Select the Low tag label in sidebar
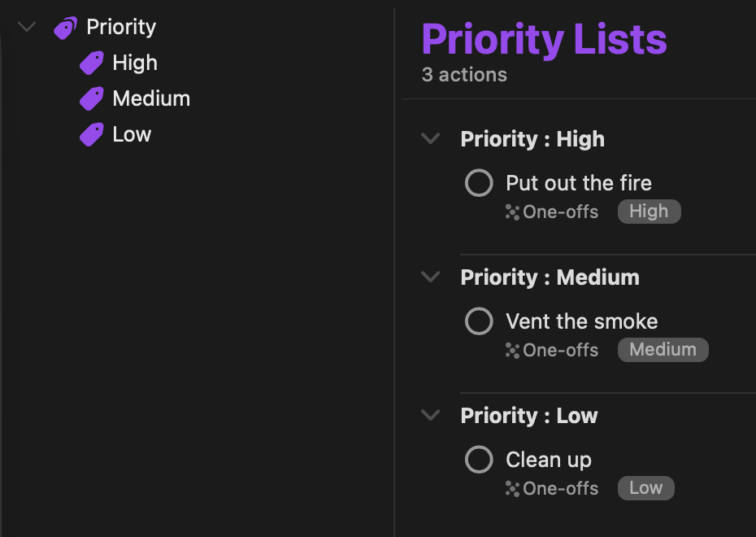The image size is (756, 537). pyautogui.click(x=132, y=135)
